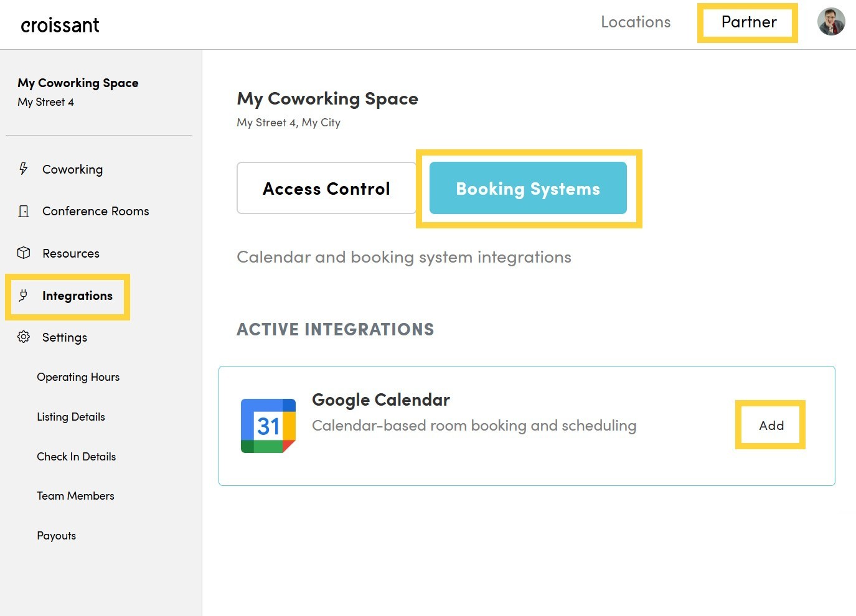Open the Locations menu item

coord(636,22)
